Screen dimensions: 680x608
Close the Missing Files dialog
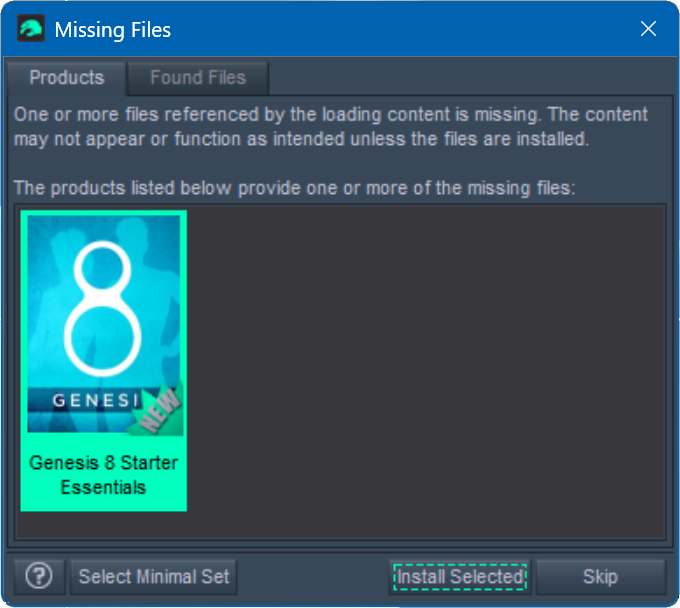648,29
